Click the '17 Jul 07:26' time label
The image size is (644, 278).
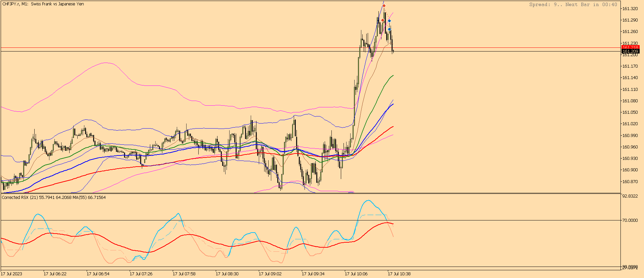pos(141,274)
